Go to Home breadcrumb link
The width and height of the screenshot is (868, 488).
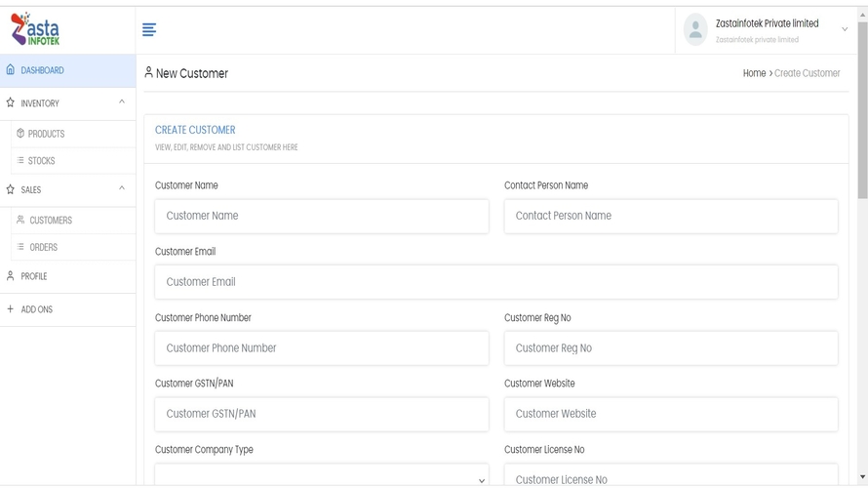click(x=754, y=73)
